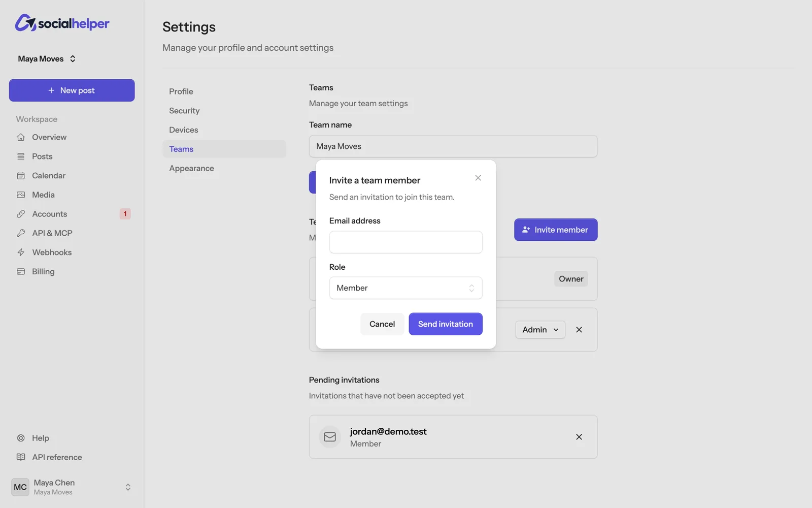
Task: Click the Calendar icon in sidebar
Action: coord(21,176)
